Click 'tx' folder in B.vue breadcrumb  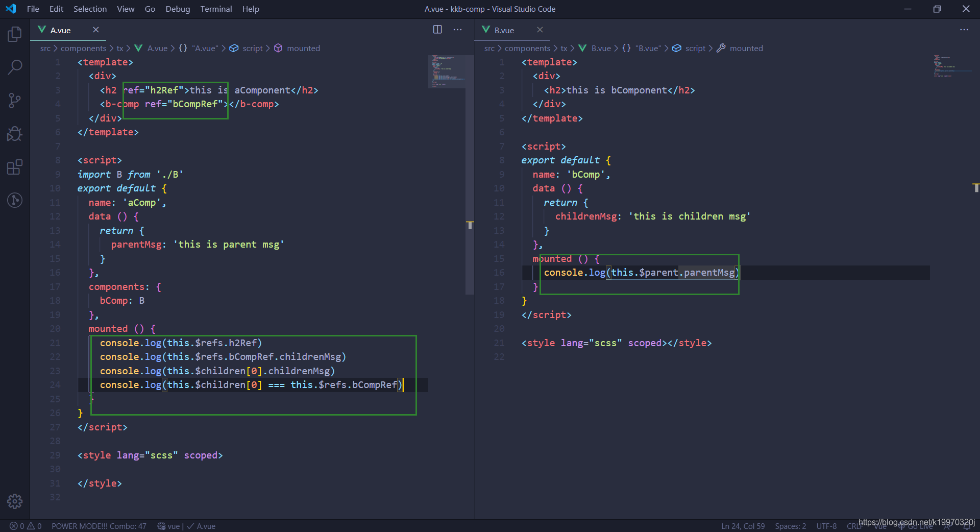[564, 48]
